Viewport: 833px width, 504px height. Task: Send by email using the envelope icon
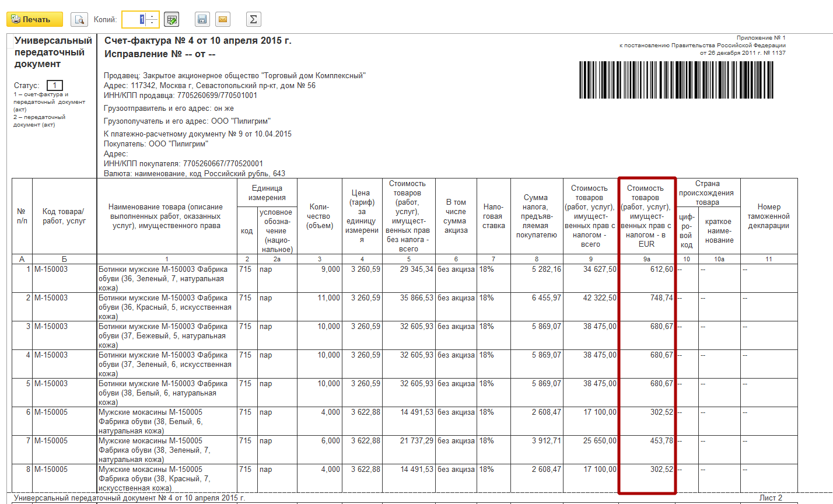click(222, 19)
